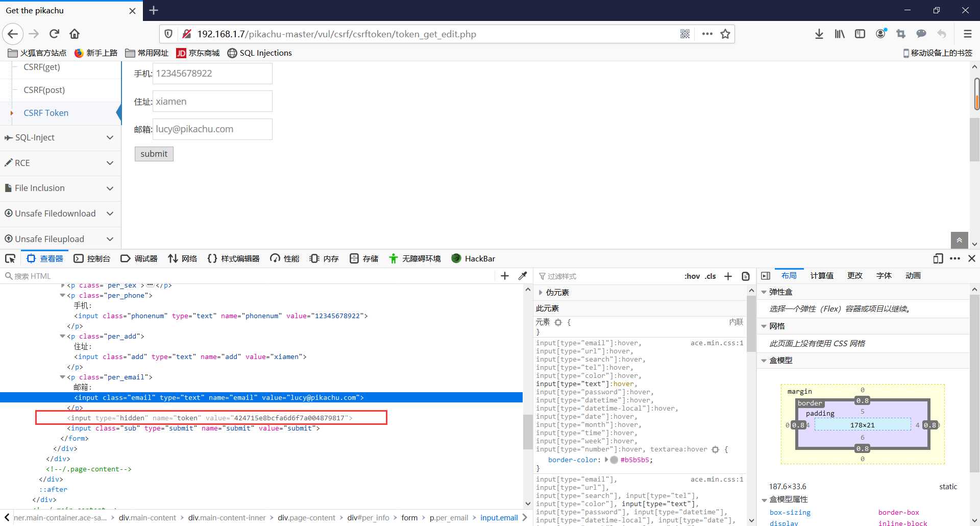Bookmark this page with the star icon
This screenshot has width=980, height=526.
click(x=725, y=34)
